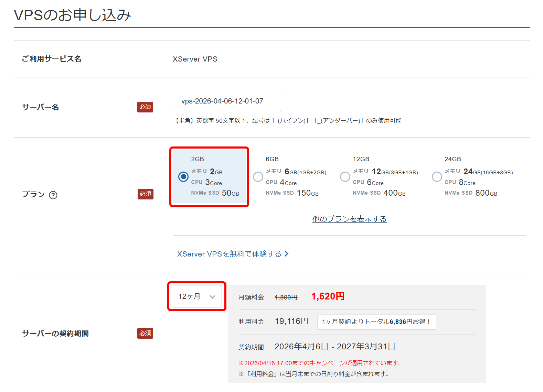Image resolution: width=543 pixels, height=392 pixels.
Task: Click the VPSのお申し込み page heading
Action: point(73,15)
